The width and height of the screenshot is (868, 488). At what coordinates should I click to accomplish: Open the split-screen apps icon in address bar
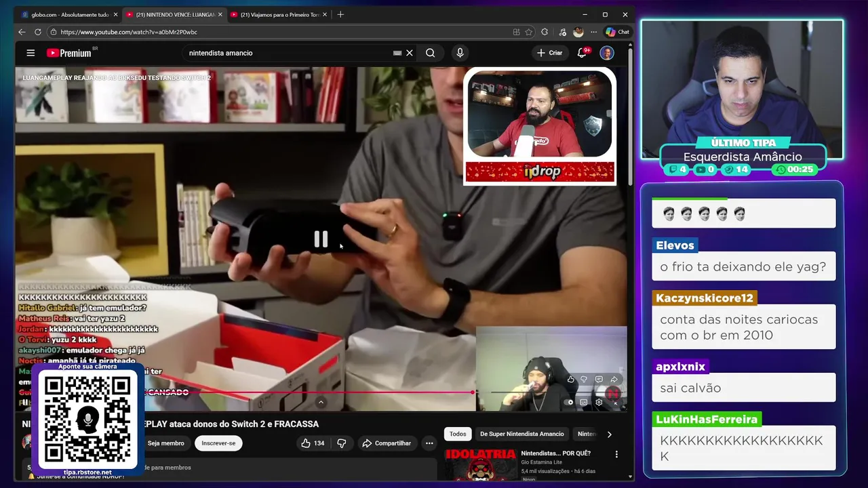pyautogui.click(x=517, y=32)
